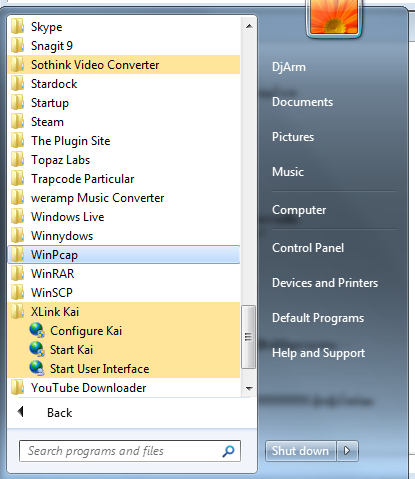Collapse the XLink Kai folder
This screenshot has height=479, width=415.
point(124,312)
